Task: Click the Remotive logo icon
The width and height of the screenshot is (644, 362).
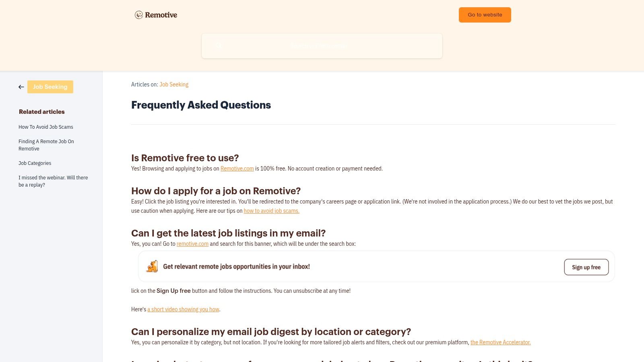Action: point(139,15)
